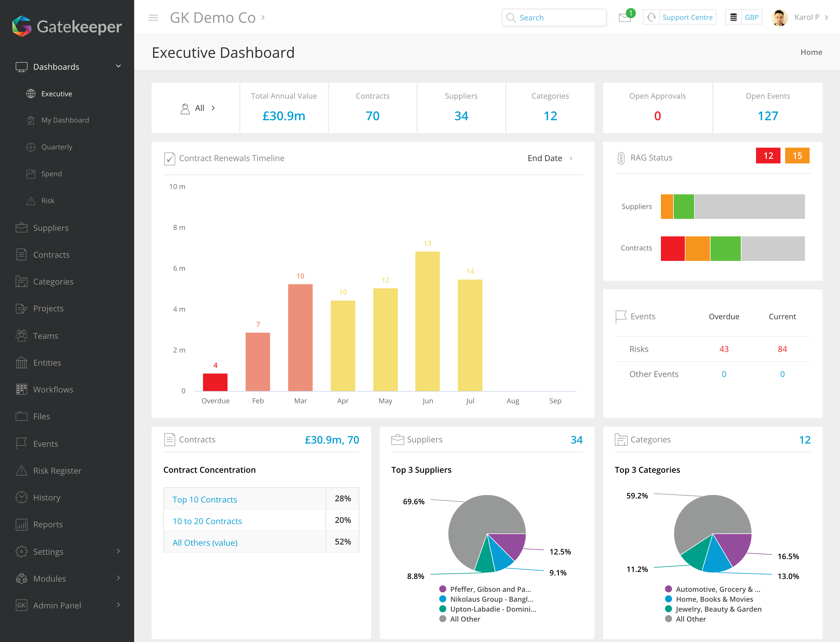Select the My Dashboard menu item
Screen dimensions: 840x642
tap(65, 120)
